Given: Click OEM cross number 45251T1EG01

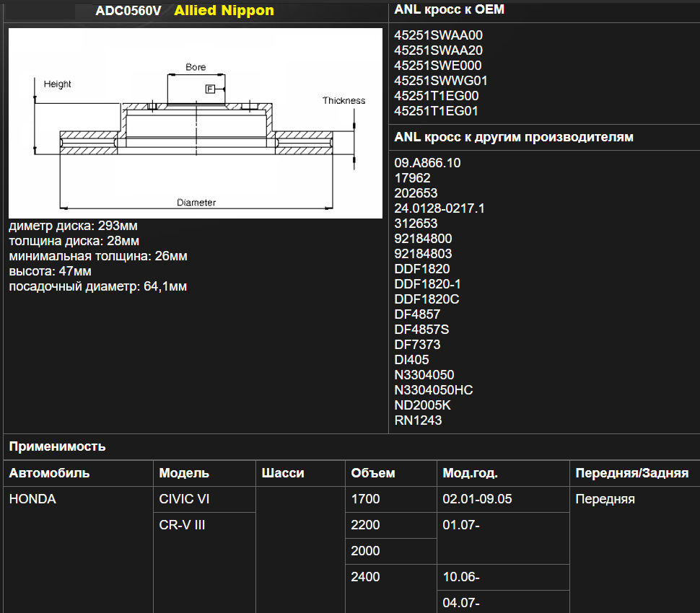Looking at the screenshot, I should coord(437,111).
